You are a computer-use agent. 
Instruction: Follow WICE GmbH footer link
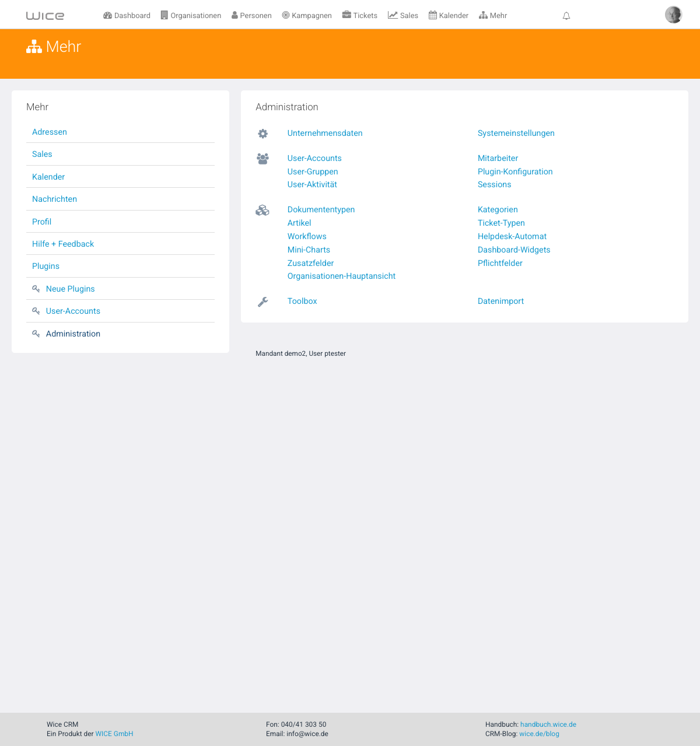pyautogui.click(x=114, y=734)
